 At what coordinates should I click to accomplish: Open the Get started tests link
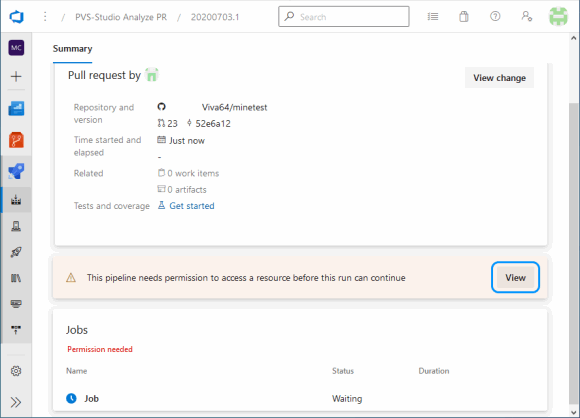tap(192, 206)
